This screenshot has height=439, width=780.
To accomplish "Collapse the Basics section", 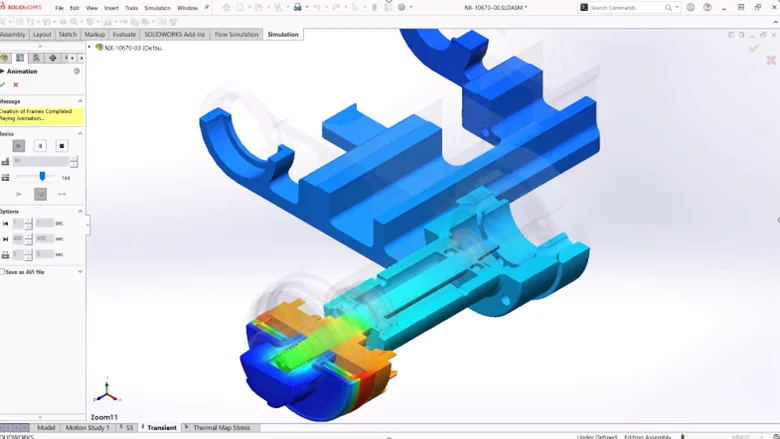I will tap(80, 133).
